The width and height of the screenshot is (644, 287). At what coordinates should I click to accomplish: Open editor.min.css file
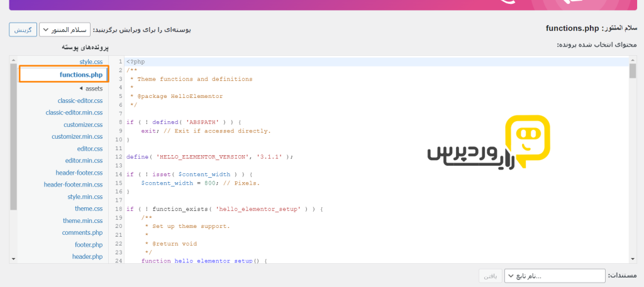84,160
